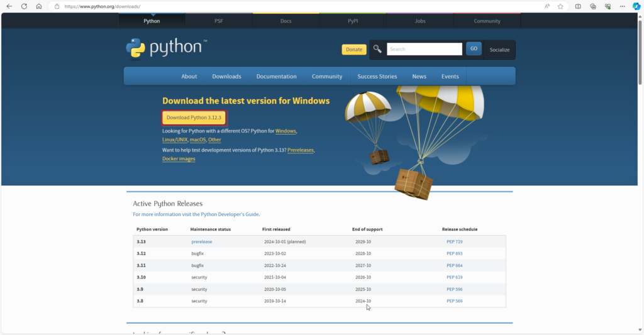
Task: Focus the site Search field
Action: click(425, 49)
